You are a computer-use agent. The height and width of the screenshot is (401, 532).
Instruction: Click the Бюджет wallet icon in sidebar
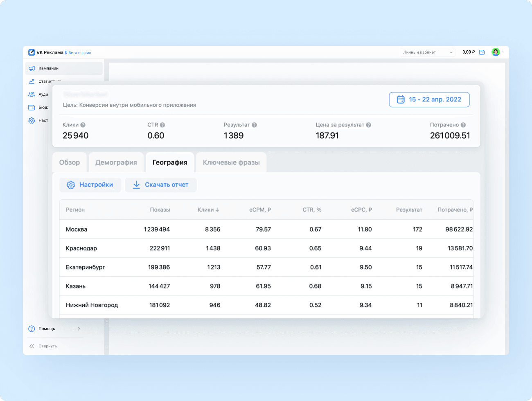click(x=32, y=108)
